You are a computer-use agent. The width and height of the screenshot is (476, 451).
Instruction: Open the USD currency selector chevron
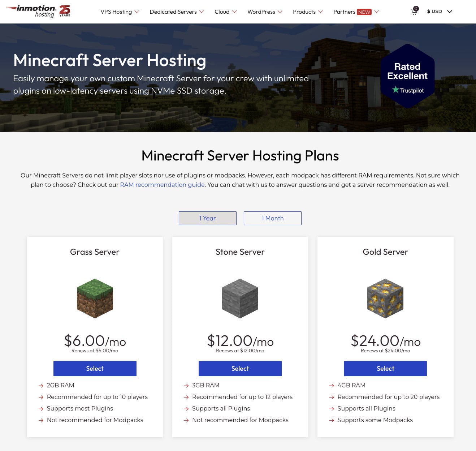[450, 12]
